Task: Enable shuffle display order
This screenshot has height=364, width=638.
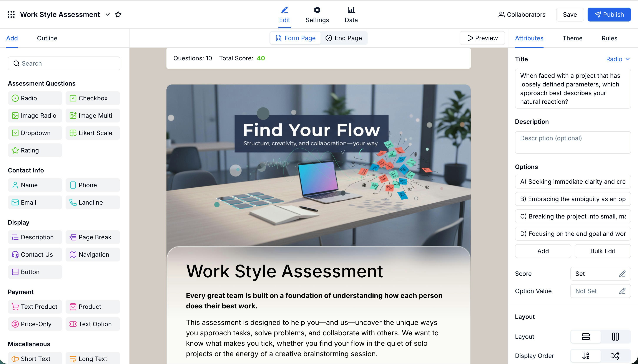Action: (x=615, y=355)
